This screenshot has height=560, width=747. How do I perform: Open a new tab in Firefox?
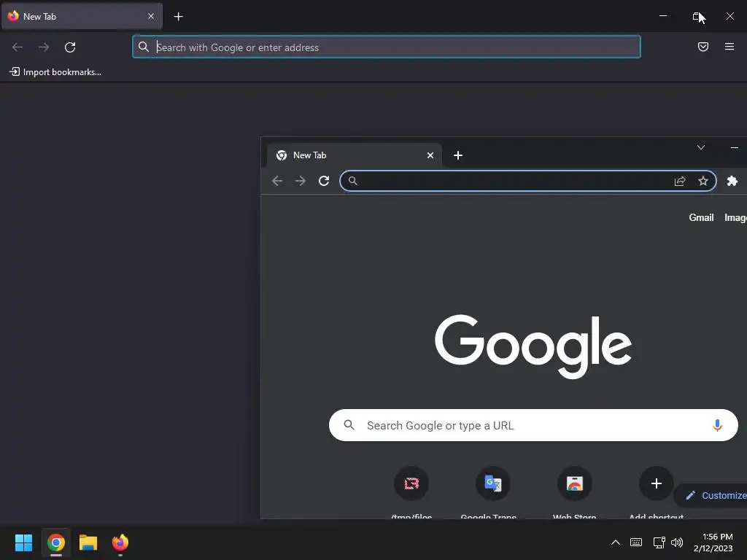[x=178, y=17]
